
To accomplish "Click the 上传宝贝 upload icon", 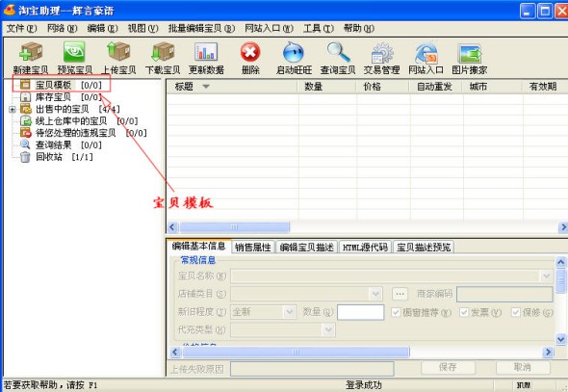I will 118,51.
